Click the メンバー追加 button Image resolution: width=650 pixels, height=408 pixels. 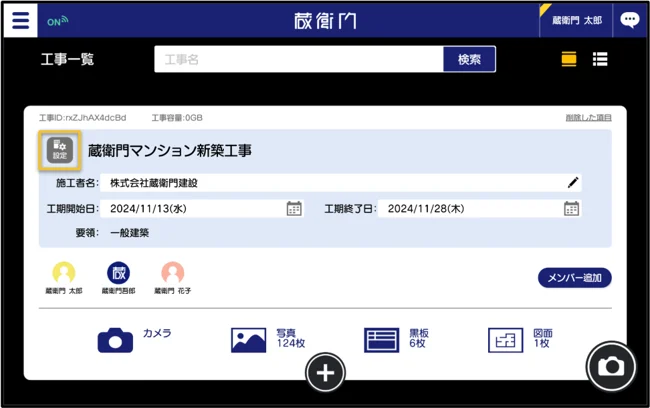pos(574,278)
